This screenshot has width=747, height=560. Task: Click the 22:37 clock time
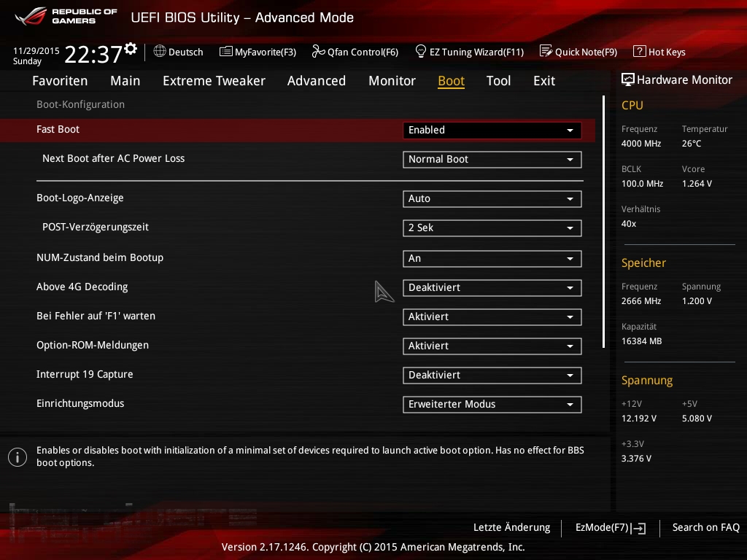click(x=93, y=55)
